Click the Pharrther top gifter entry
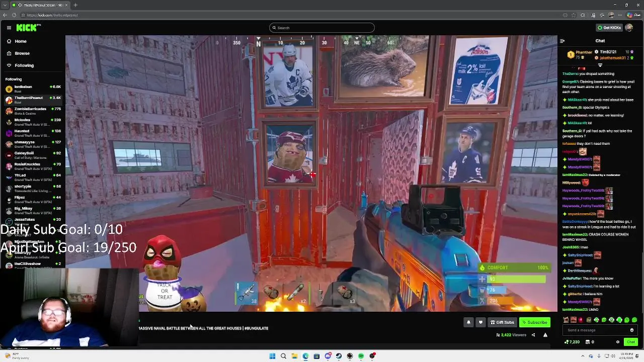This screenshot has width=644, height=362. (580, 54)
